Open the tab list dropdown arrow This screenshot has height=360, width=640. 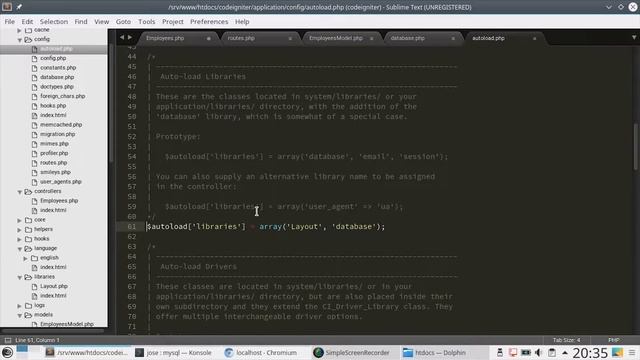pyautogui.click(x=634, y=38)
